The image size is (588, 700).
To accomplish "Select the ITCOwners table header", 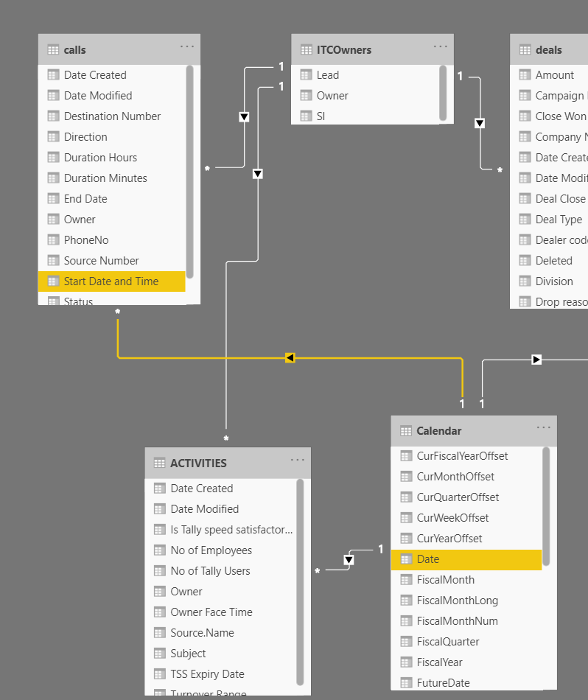I will pyautogui.click(x=372, y=49).
